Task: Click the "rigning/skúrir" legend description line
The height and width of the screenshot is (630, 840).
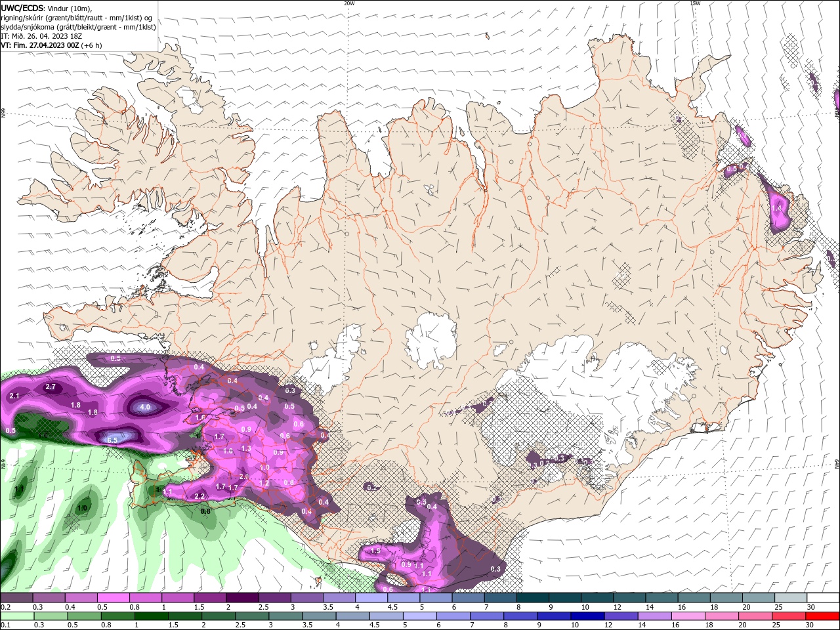Action: point(77,18)
